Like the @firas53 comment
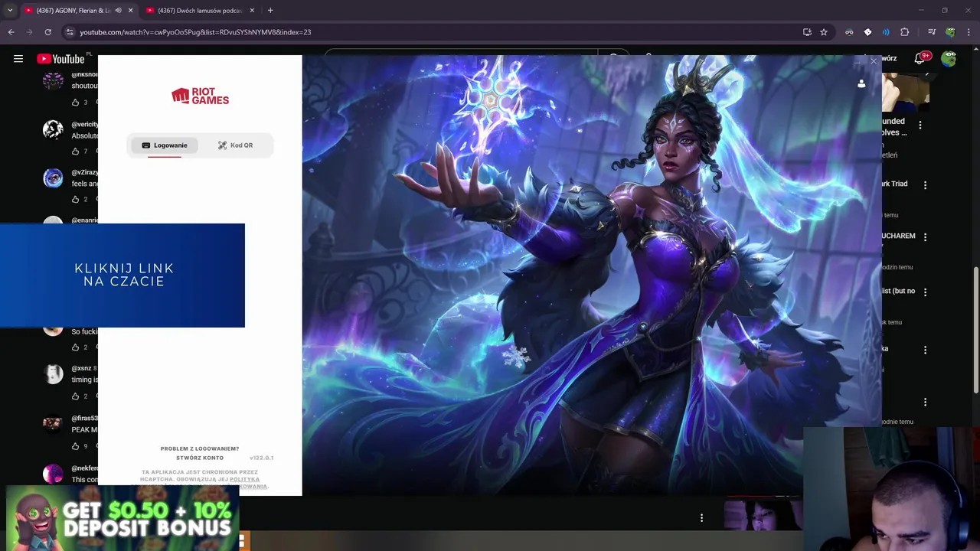Viewport: 980px width, 551px height. click(x=75, y=446)
